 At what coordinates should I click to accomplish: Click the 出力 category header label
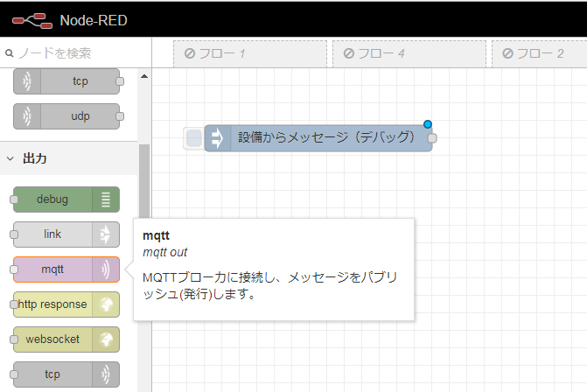tap(35, 158)
